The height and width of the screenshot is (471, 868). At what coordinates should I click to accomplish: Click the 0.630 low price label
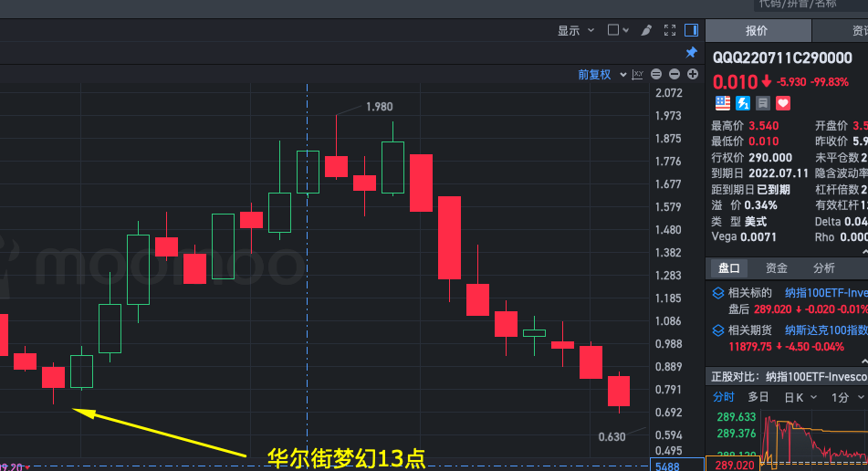click(x=612, y=437)
